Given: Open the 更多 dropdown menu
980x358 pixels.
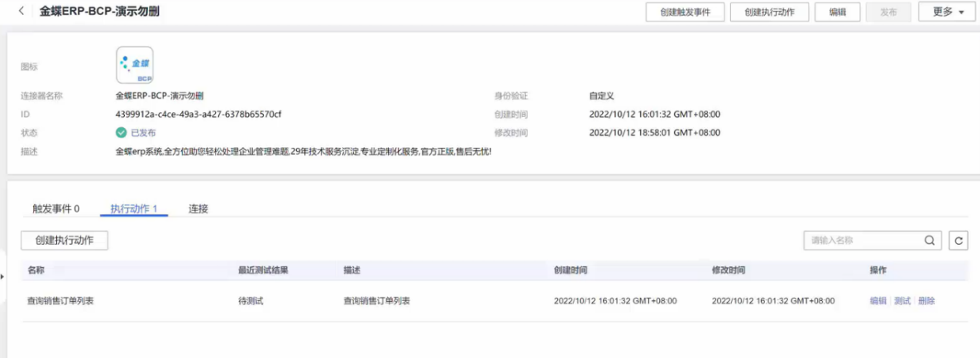Looking at the screenshot, I should (946, 12).
